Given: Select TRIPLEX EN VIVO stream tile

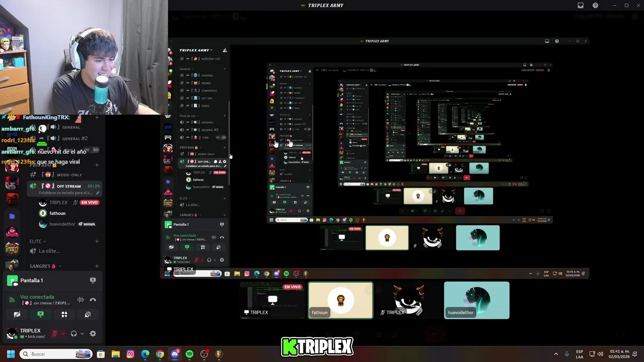Looking at the screenshot, I should [x=272, y=300].
